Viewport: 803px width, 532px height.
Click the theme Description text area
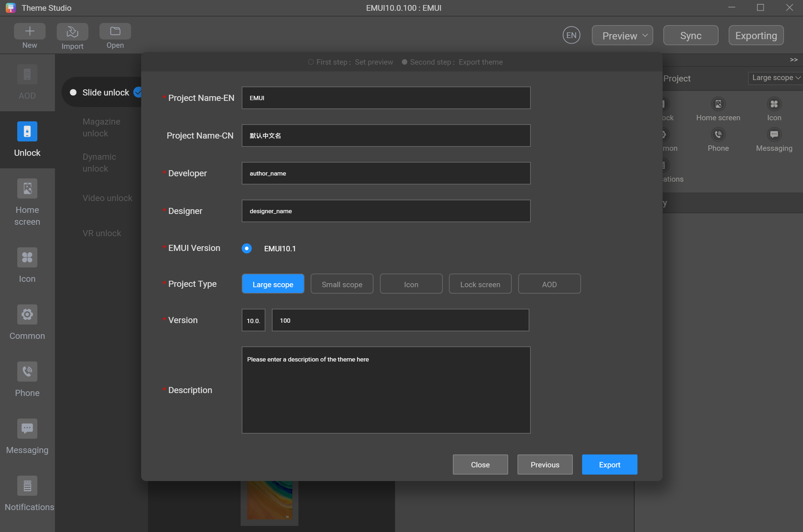point(386,390)
